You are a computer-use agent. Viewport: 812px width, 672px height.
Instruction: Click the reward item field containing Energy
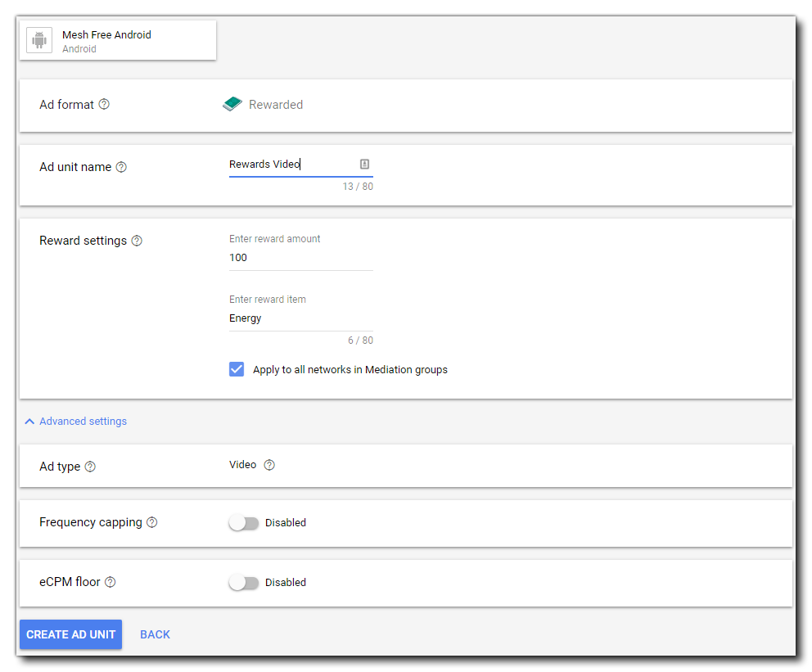(x=300, y=318)
